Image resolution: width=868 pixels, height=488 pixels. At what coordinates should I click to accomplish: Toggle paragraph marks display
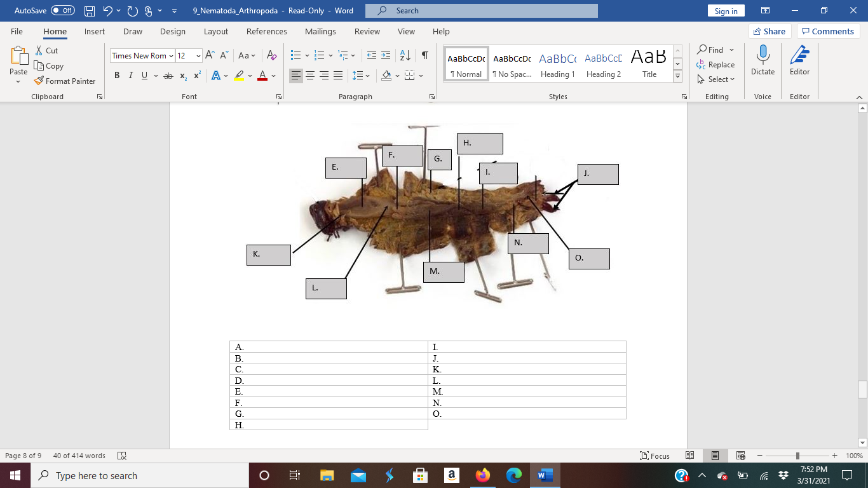(424, 55)
